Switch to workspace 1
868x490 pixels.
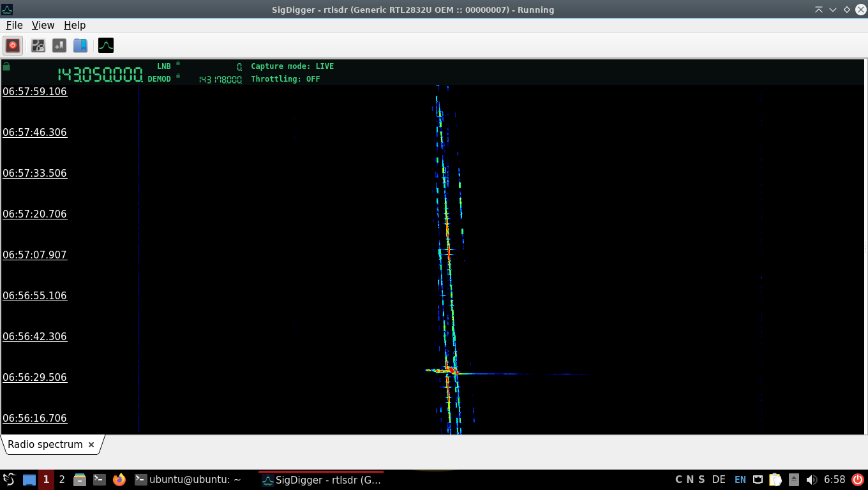point(46,480)
